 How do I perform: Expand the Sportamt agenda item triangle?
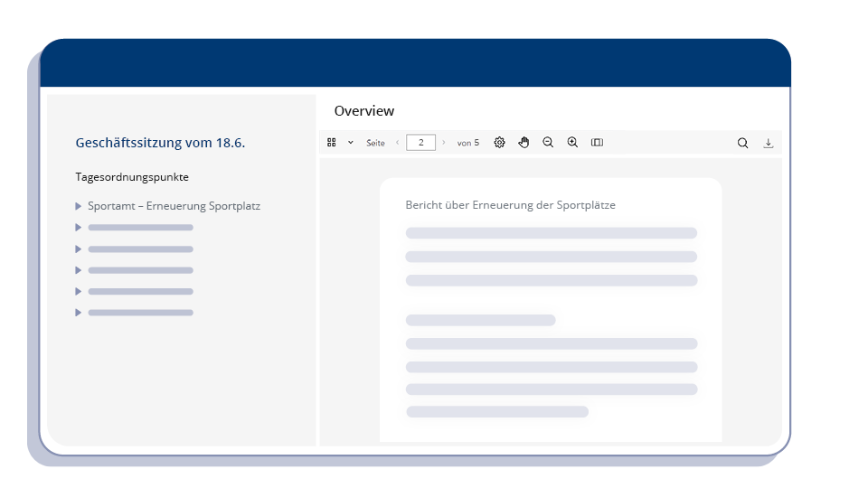(78, 206)
